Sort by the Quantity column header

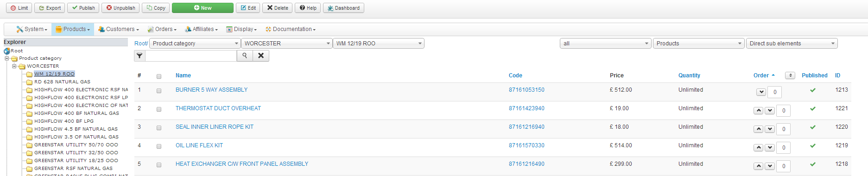[689, 75]
